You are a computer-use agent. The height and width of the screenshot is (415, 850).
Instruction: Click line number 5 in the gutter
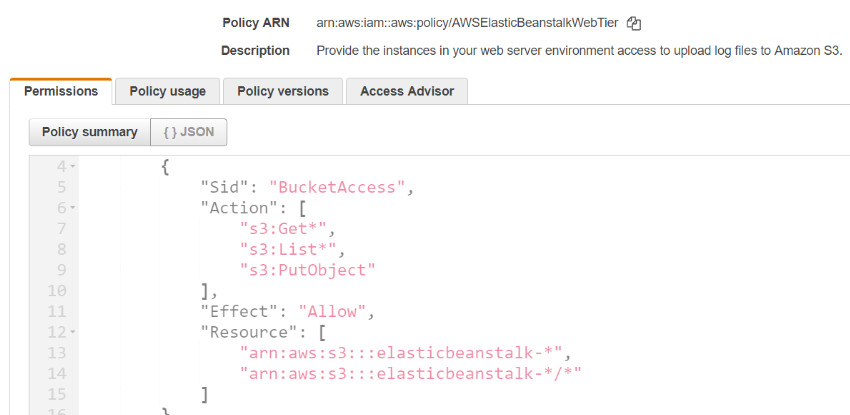pyautogui.click(x=62, y=187)
